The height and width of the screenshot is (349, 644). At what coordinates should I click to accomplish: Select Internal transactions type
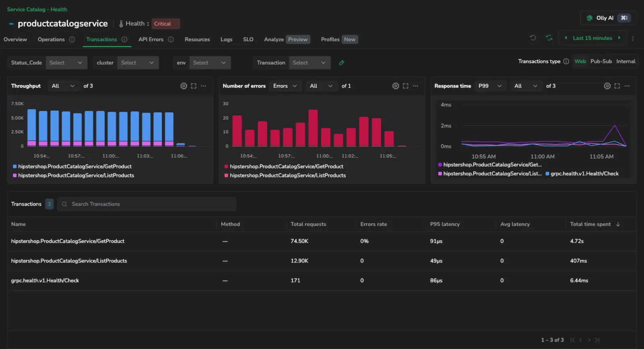tap(626, 62)
